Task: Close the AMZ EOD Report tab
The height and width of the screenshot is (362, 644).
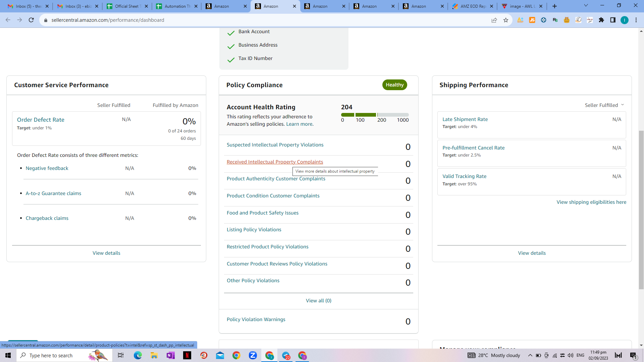Action: [x=491, y=6]
